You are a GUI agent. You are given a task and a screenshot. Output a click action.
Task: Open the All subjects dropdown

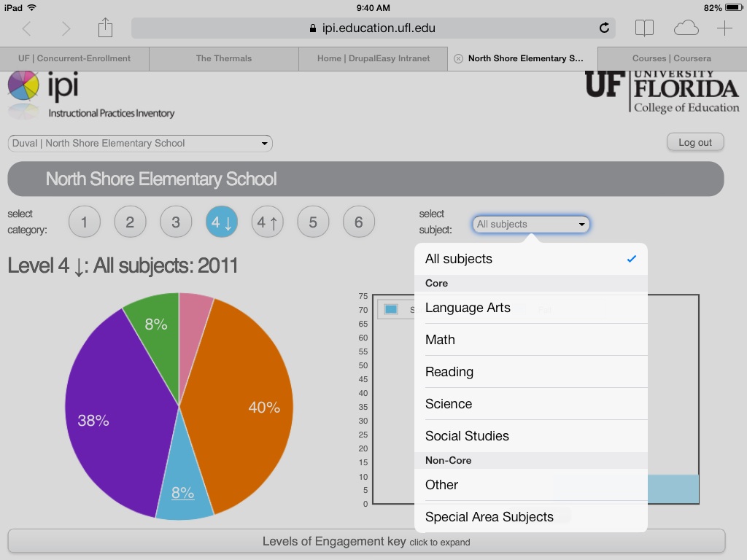[530, 224]
